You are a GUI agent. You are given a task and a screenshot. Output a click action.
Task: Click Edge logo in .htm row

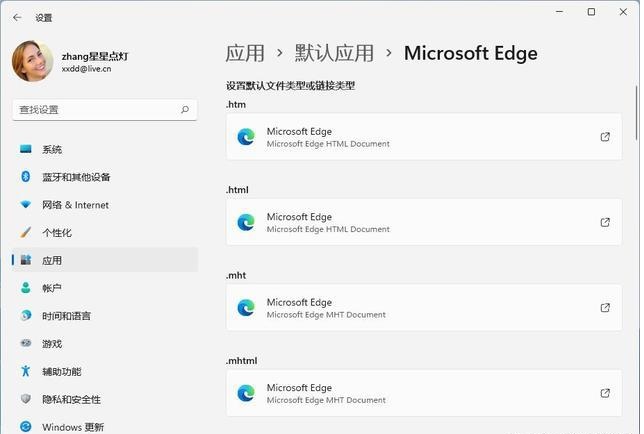point(246,137)
